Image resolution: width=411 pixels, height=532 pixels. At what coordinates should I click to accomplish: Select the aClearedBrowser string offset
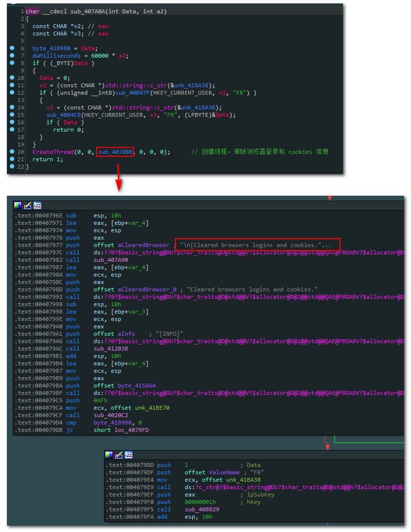pyautogui.click(x=143, y=245)
